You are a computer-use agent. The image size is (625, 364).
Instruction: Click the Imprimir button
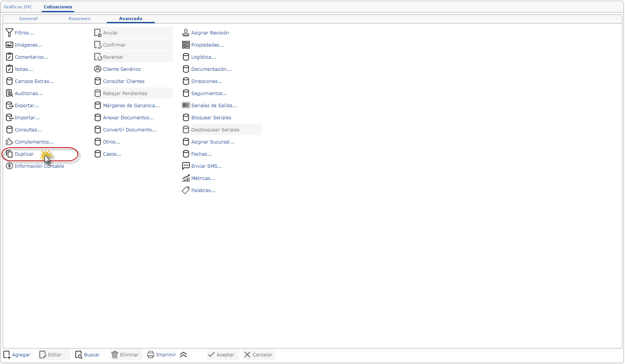pyautogui.click(x=162, y=355)
